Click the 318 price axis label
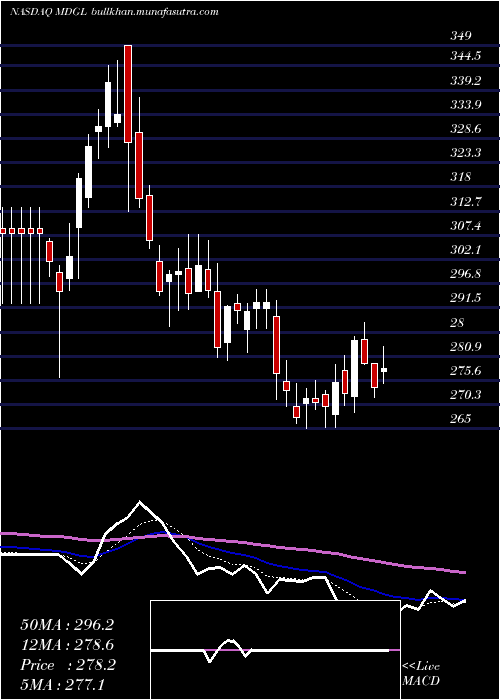 [x=460, y=177]
